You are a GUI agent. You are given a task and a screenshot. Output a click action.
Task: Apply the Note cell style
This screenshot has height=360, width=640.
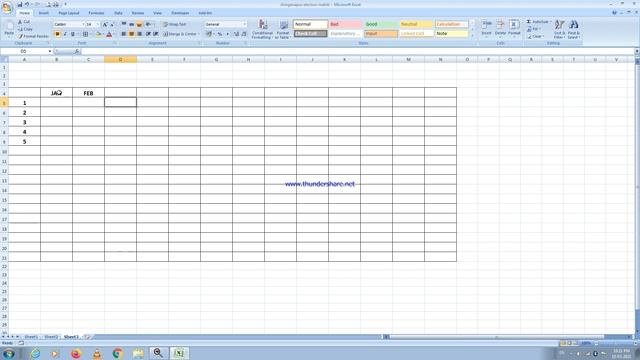[x=451, y=33]
